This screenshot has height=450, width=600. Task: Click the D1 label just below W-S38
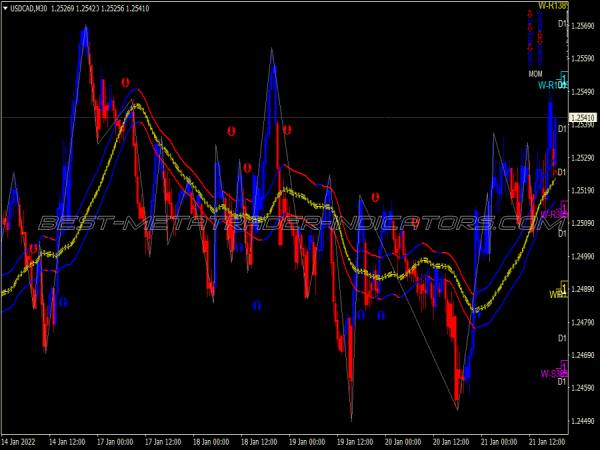[562, 382]
